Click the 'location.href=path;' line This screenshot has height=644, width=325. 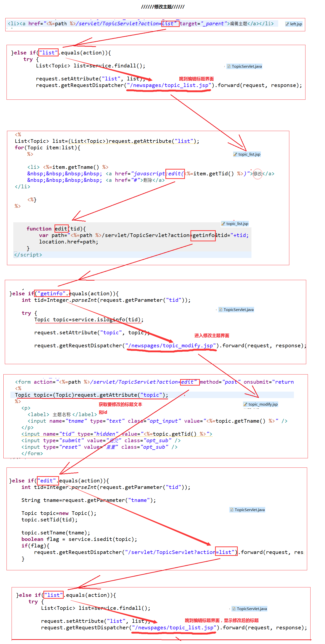point(68,242)
